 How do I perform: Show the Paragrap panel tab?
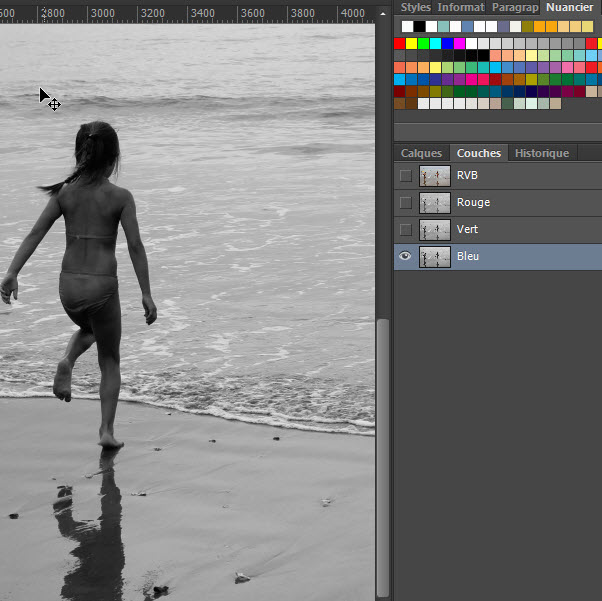(514, 7)
